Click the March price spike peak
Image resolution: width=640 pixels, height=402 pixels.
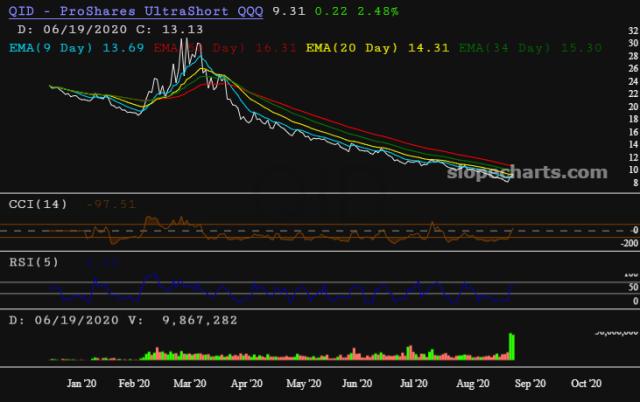(x=185, y=41)
